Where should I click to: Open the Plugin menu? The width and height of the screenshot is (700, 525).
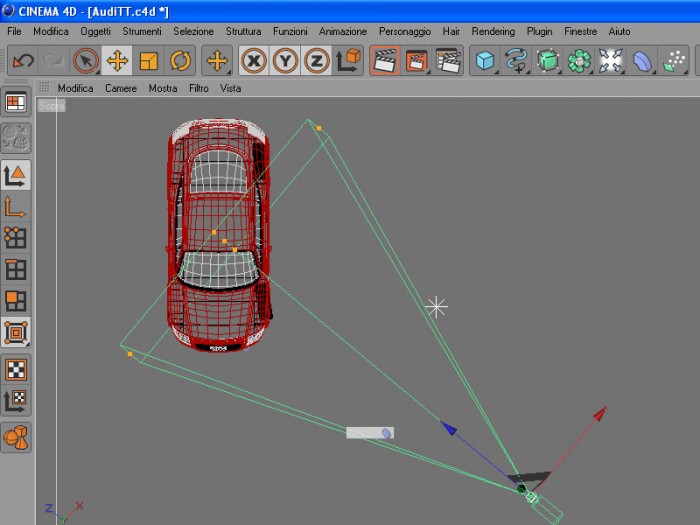pos(539,31)
